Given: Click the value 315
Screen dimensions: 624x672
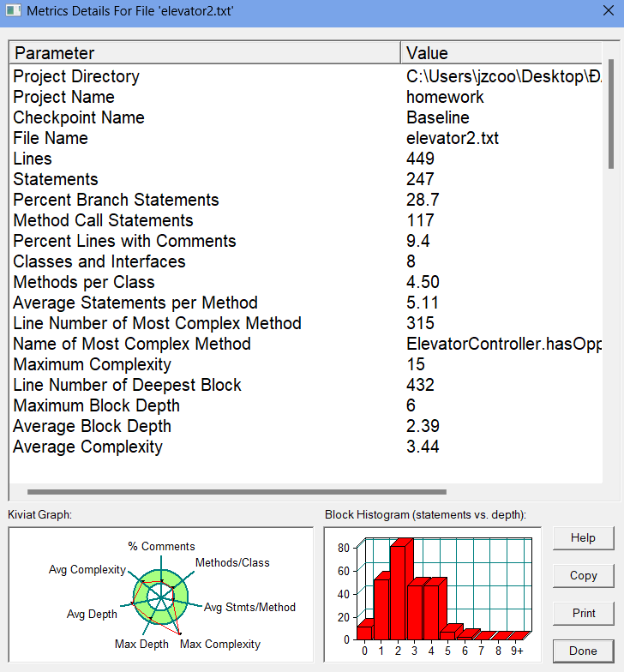Looking at the screenshot, I should point(420,324).
